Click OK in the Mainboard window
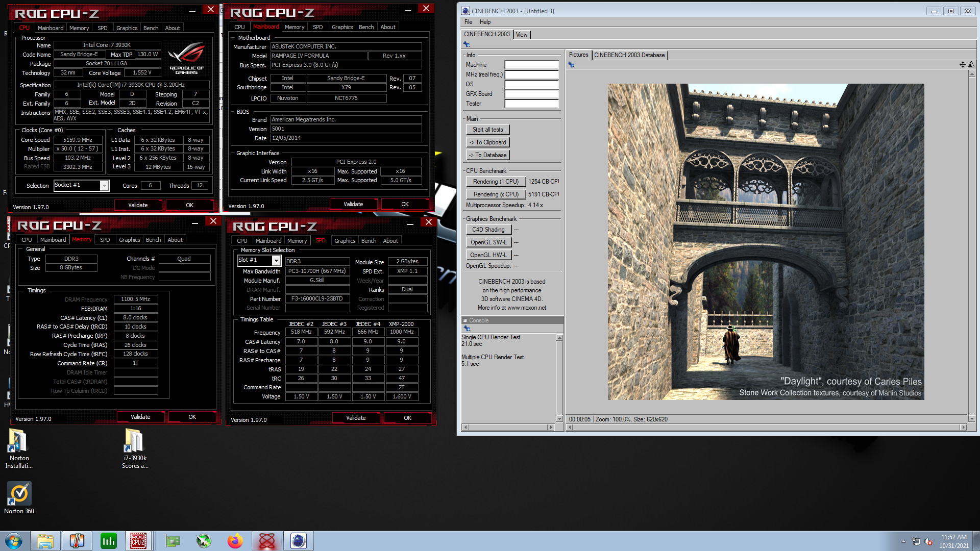Viewport: 980px width, 551px height. [x=405, y=204]
